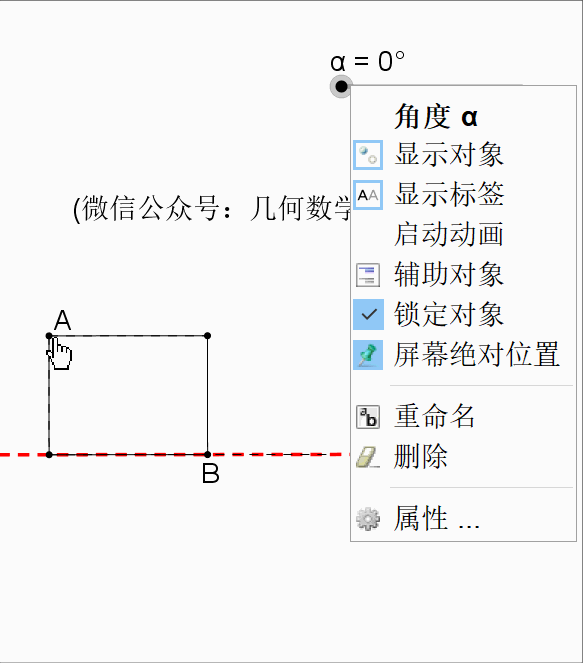Click the green pushpin icon
The image size is (583, 663).
tap(368, 355)
